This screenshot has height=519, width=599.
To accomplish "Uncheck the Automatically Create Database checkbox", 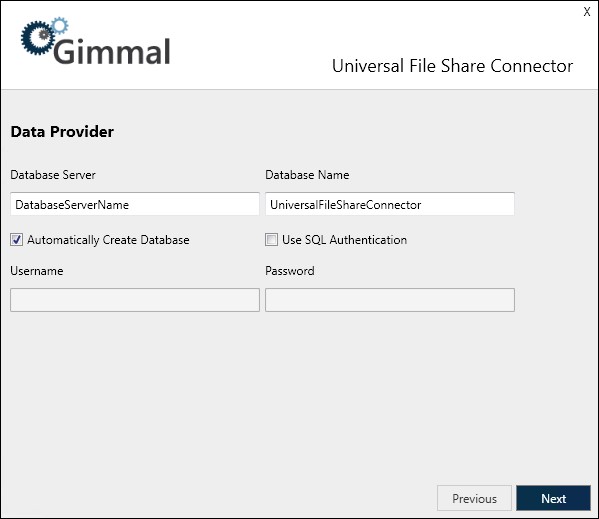I will point(16,240).
